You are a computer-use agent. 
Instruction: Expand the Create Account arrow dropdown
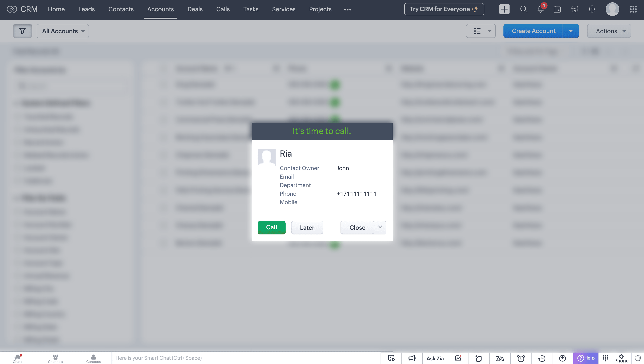pos(571,31)
